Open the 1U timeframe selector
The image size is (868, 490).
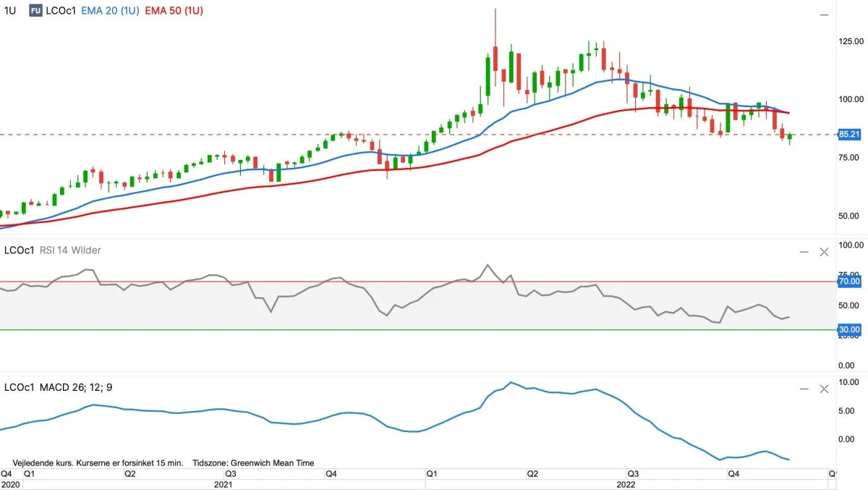coord(11,11)
